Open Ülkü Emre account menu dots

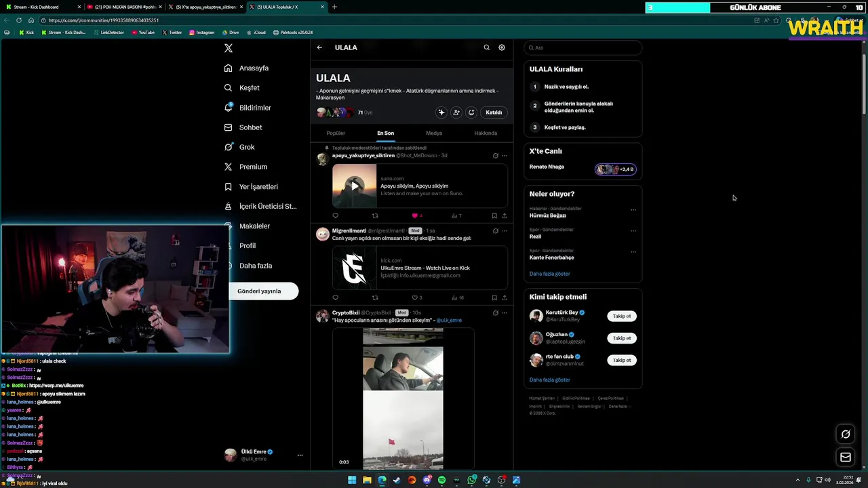[x=300, y=455]
